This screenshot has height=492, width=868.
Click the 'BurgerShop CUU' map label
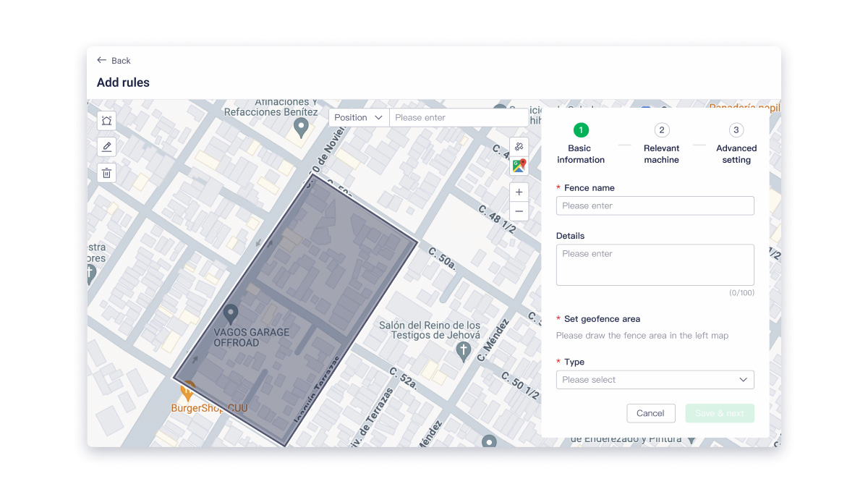[x=209, y=408]
